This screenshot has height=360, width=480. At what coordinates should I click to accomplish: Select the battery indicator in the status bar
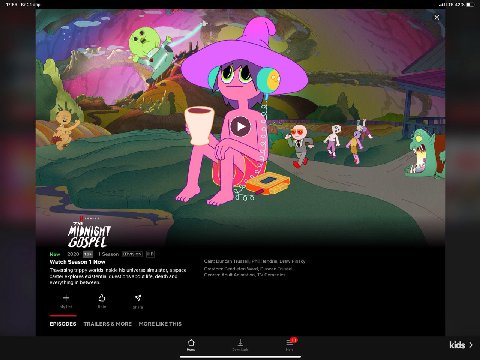tap(470, 5)
